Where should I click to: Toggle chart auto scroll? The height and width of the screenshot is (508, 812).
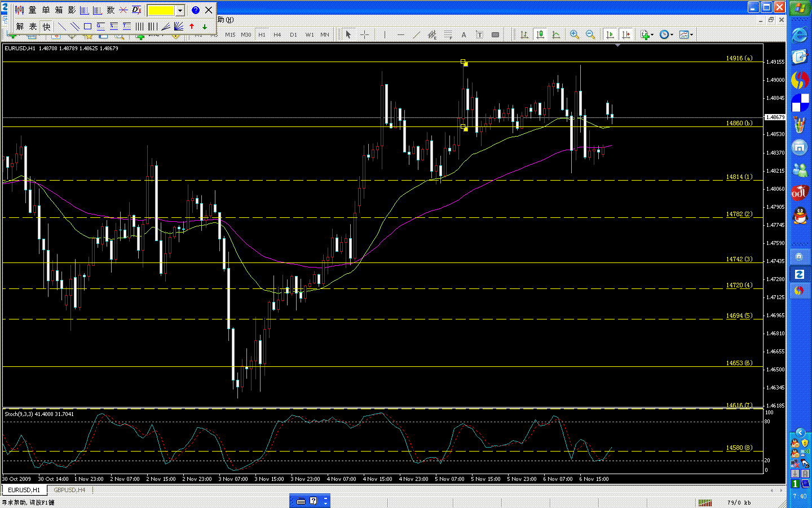[610, 35]
